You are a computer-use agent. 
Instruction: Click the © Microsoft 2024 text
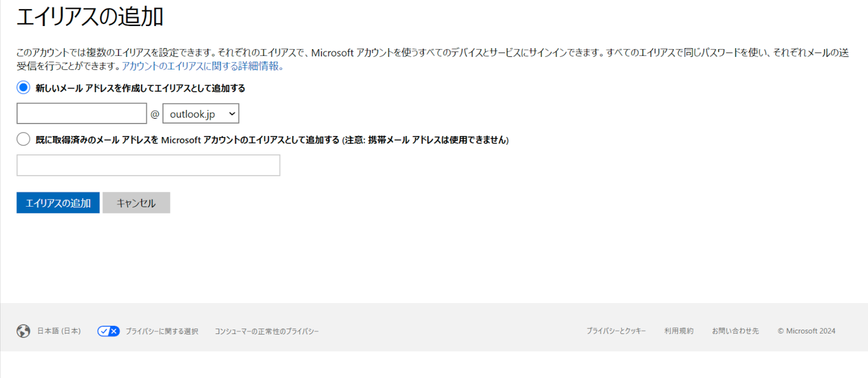click(807, 331)
